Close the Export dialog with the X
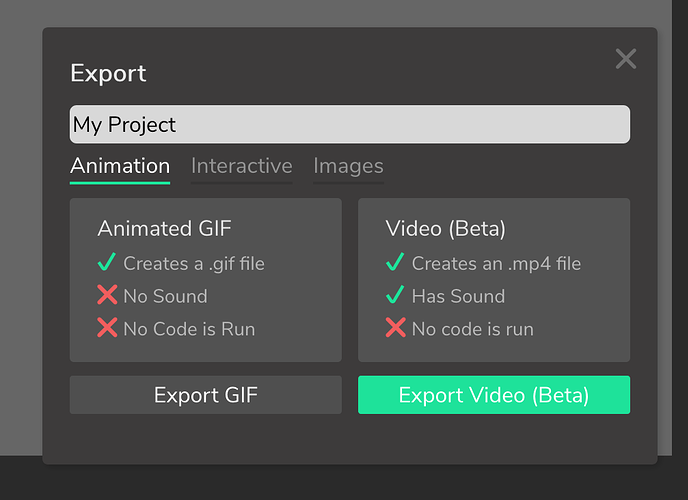This screenshot has height=500, width=688. (626, 59)
